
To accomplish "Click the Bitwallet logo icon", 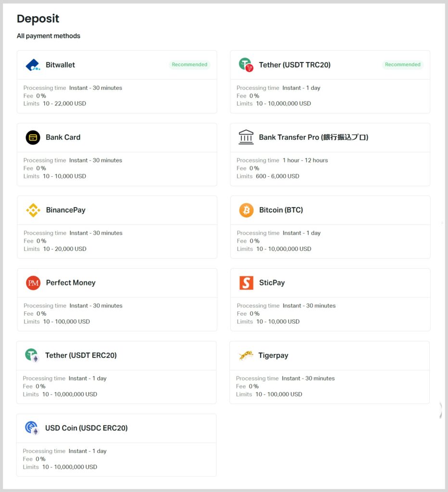I will click(x=33, y=65).
